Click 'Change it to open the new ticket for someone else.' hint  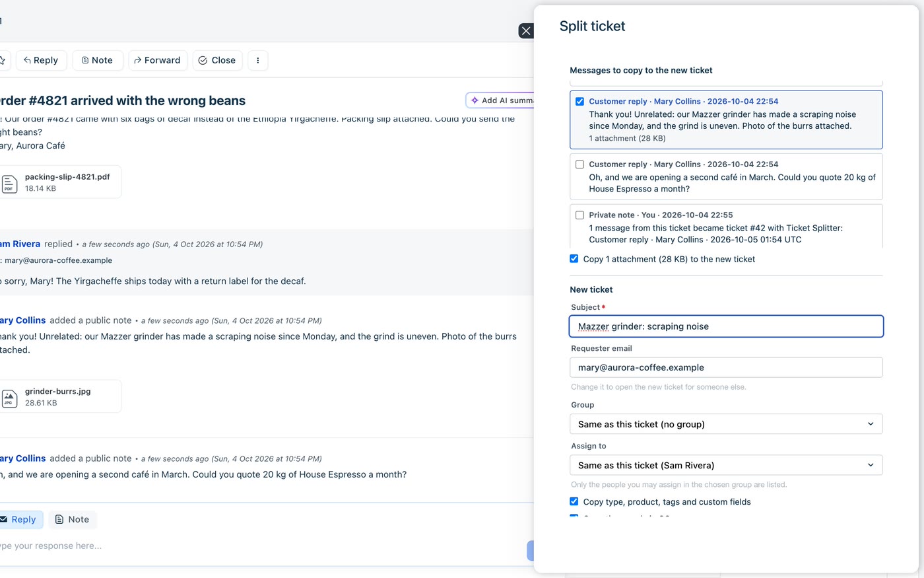pyautogui.click(x=658, y=387)
